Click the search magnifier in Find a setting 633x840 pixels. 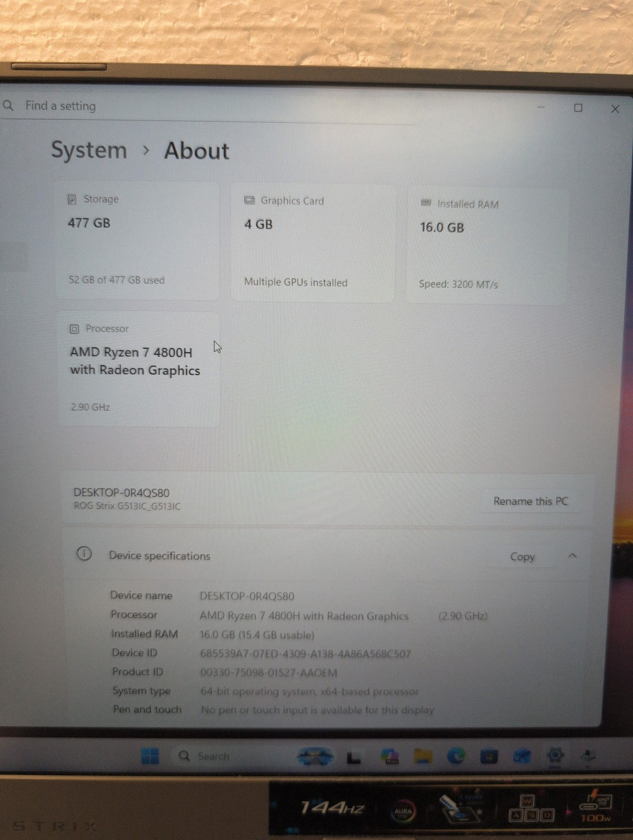pyautogui.click(x=8, y=105)
